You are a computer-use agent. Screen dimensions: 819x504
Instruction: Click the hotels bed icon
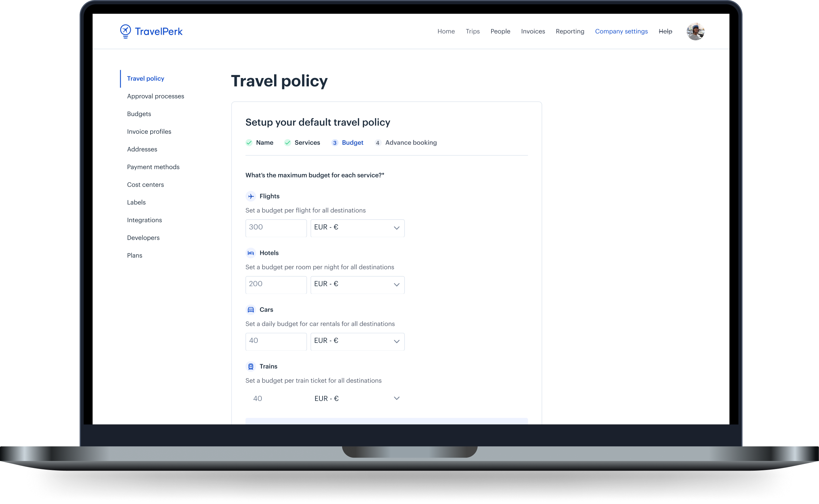pos(250,253)
